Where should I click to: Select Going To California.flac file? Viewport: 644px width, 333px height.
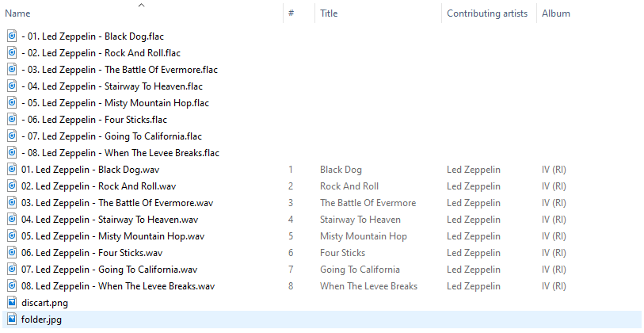tap(112, 136)
